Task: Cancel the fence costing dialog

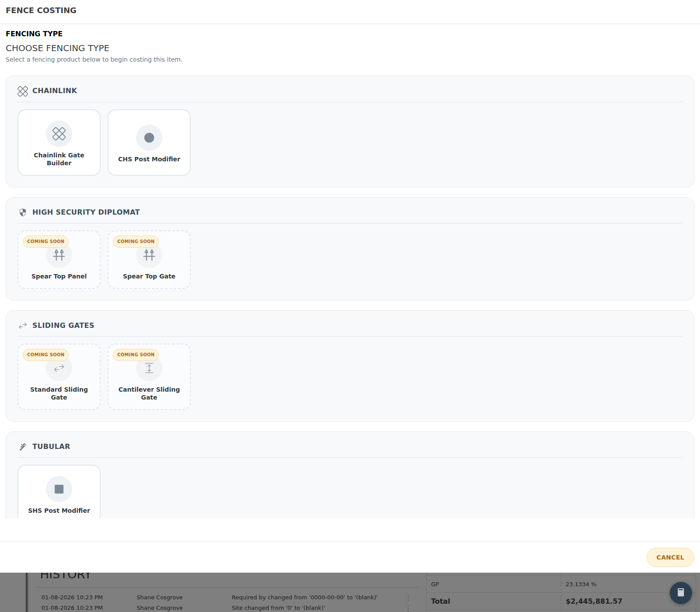Action: coord(670,557)
